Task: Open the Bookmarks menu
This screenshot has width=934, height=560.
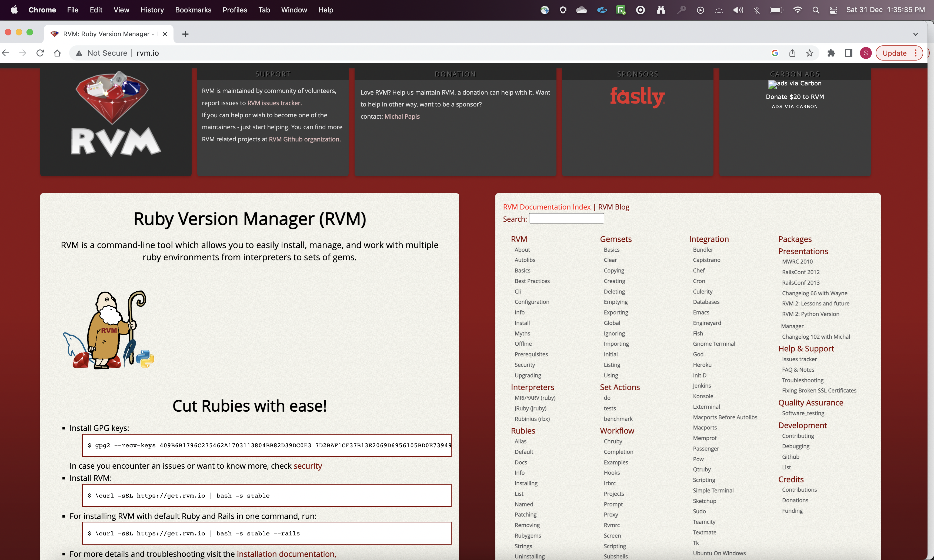Action: pyautogui.click(x=193, y=10)
